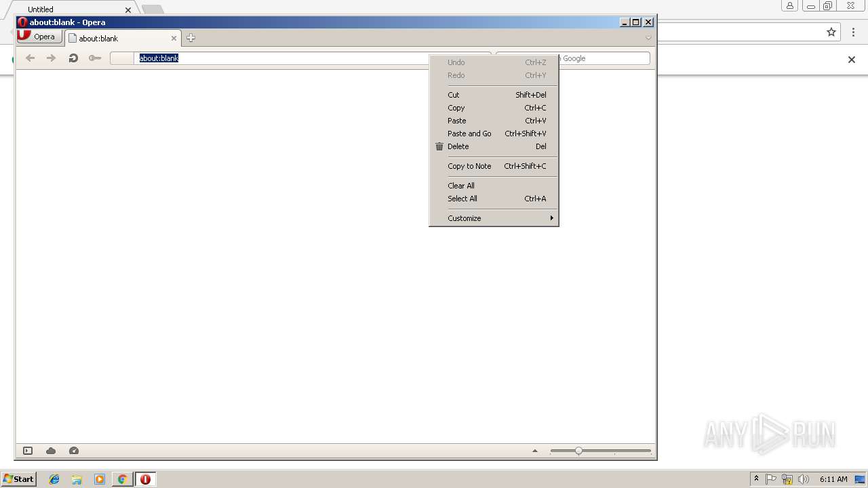Open the password wand key icon
This screenshot has height=488, width=868.
(x=95, y=58)
